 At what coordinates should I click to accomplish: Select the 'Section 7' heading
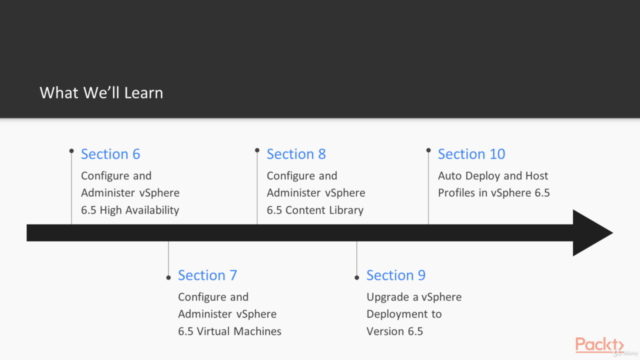point(207,275)
